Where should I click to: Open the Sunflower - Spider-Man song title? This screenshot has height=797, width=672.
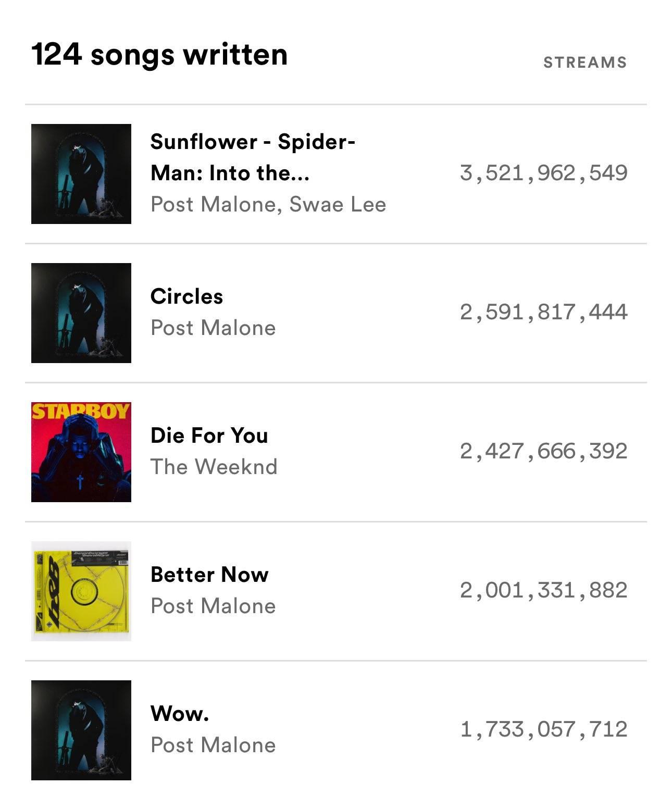tap(253, 157)
